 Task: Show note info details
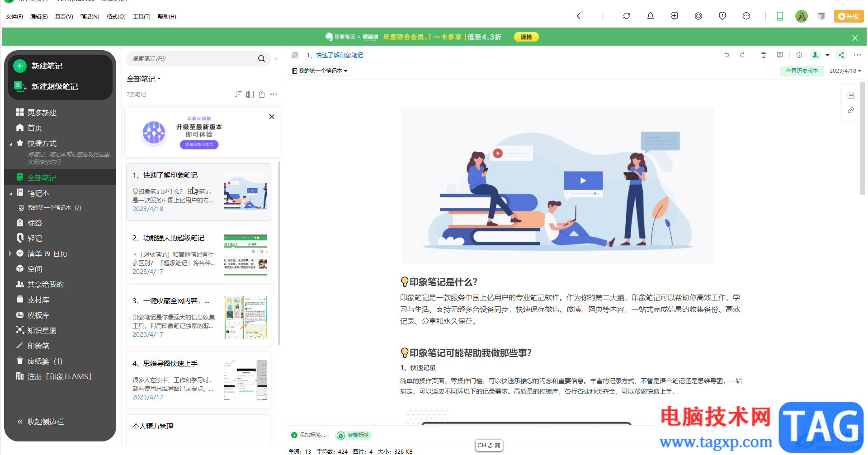point(799,55)
